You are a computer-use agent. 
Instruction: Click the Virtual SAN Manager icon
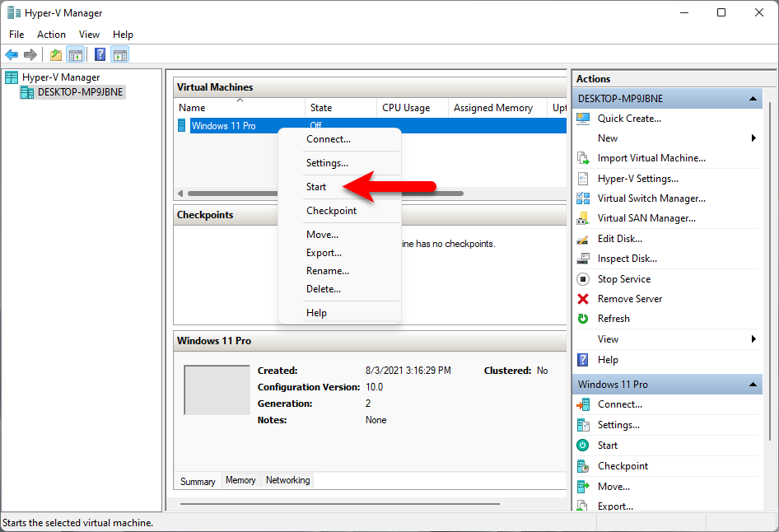(x=583, y=218)
